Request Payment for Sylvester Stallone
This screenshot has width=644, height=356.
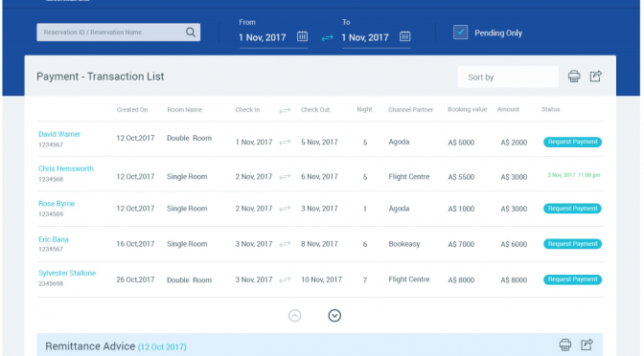pos(572,279)
